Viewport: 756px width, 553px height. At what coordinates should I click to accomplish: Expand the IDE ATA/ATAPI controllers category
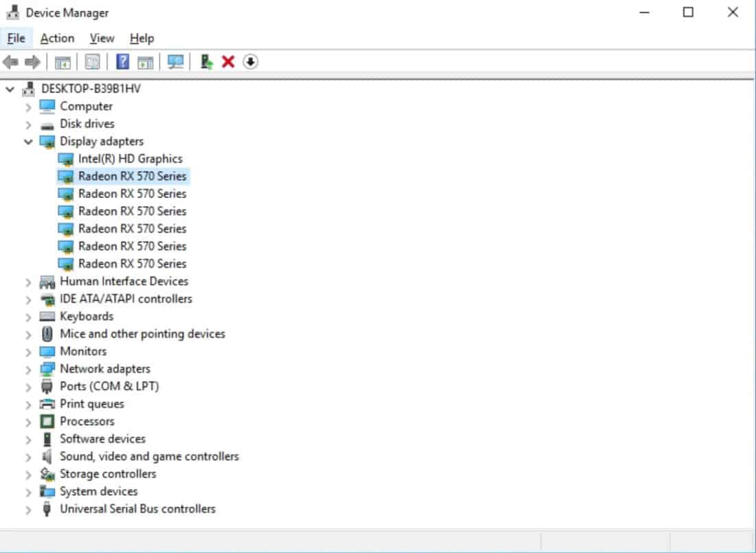(x=28, y=300)
